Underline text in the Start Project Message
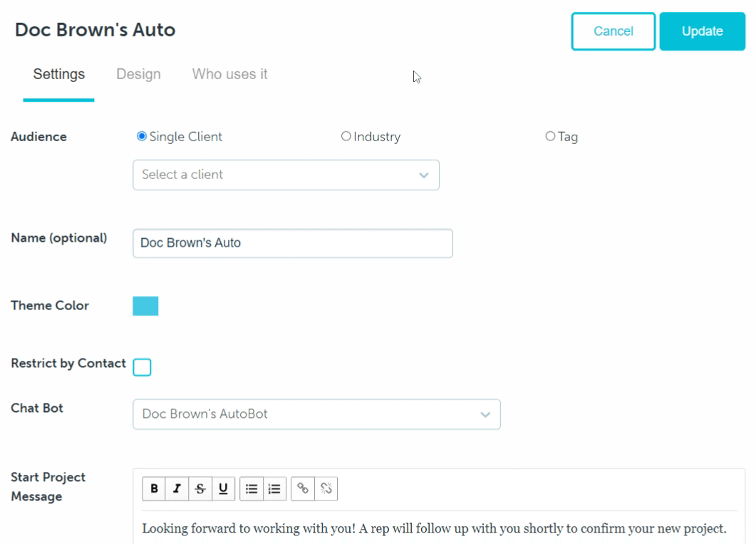Image resolution: width=756 pixels, height=544 pixels. click(x=223, y=488)
